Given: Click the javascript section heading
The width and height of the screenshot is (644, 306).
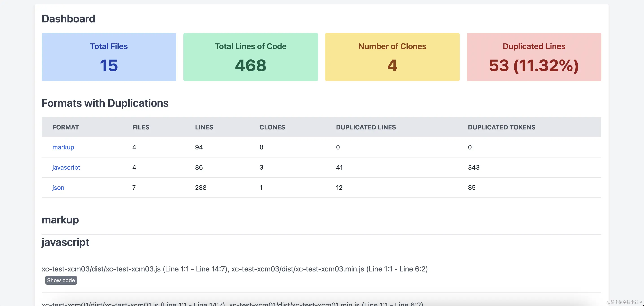Looking at the screenshot, I should (x=65, y=242).
